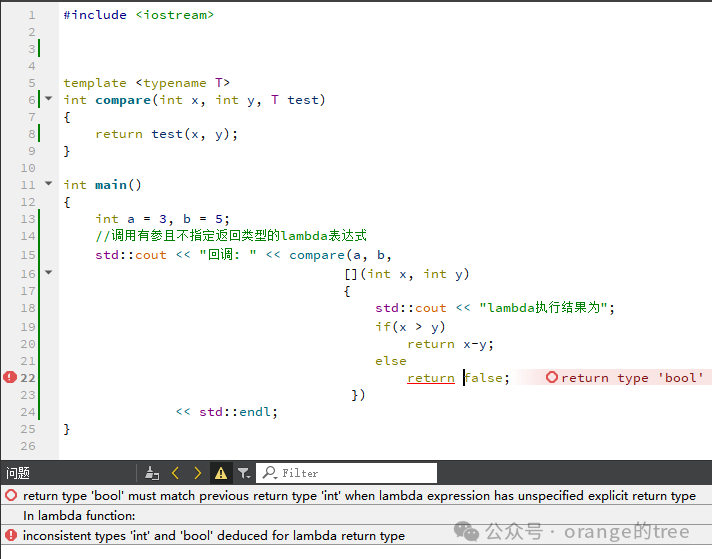The image size is (712, 559).
Task: Click the 'compare' function name on line 6
Action: [x=123, y=100]
